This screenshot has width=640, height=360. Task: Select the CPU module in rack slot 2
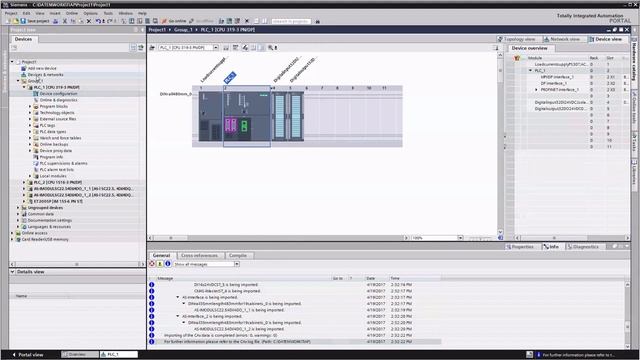pyautogui.click(x=247, y=116)
